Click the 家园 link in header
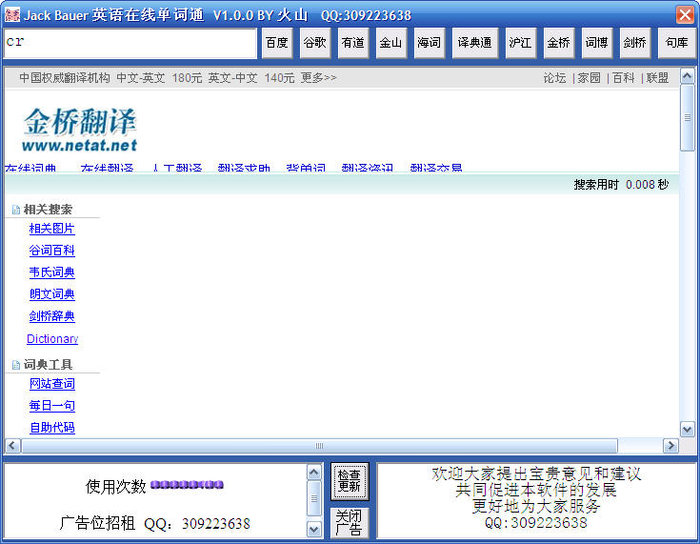Screen dimensions: 700x544 [589, 78]
